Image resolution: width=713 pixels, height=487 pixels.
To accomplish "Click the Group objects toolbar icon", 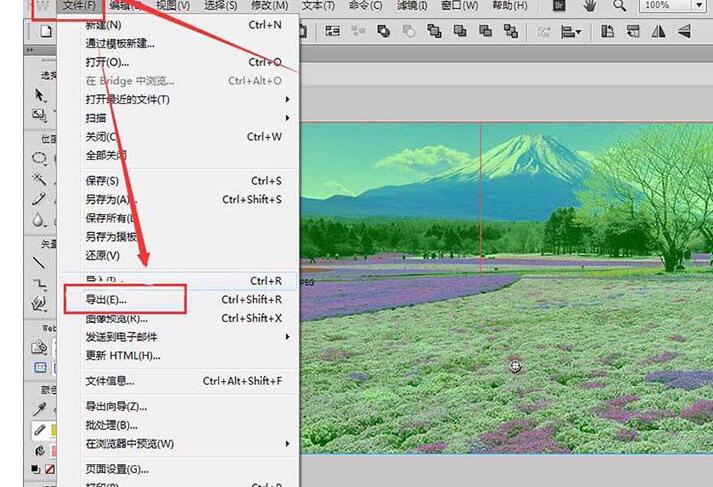I will (x=333, y=31).
